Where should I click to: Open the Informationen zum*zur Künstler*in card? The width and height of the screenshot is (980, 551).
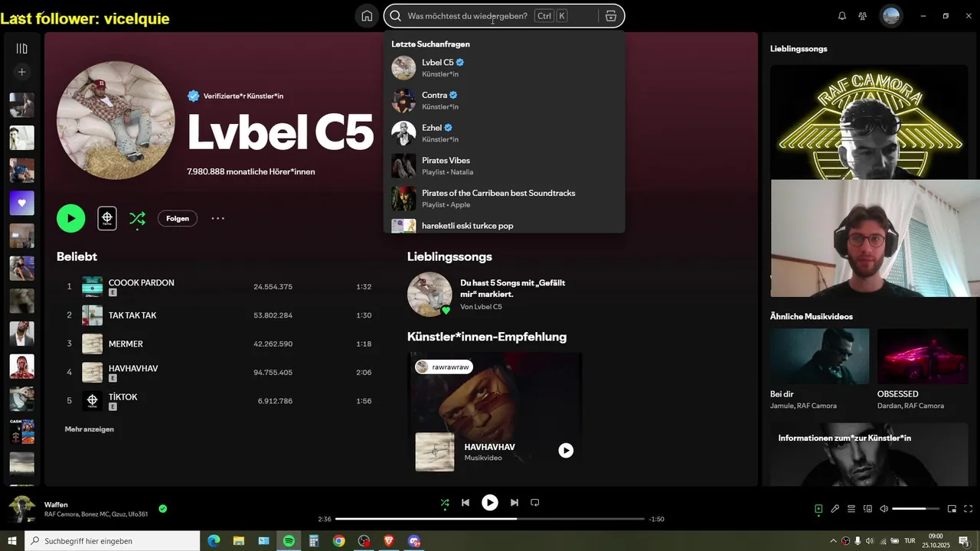pos(870,455)
